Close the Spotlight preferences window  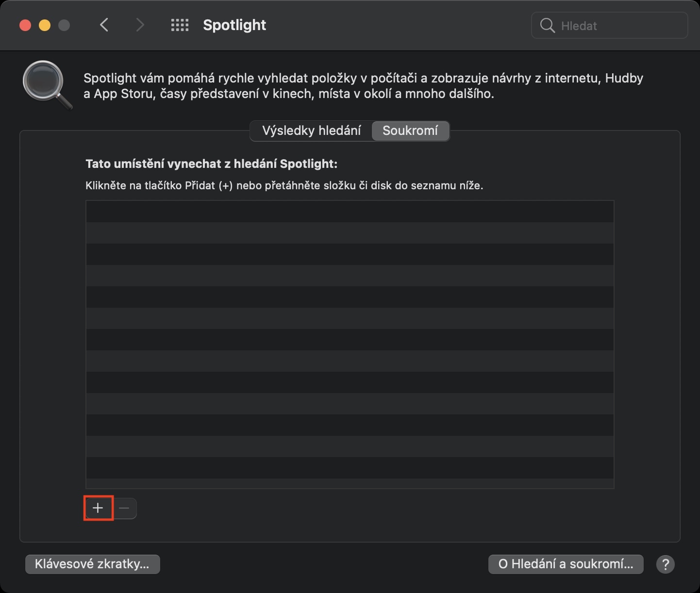[x=25, y=25]
